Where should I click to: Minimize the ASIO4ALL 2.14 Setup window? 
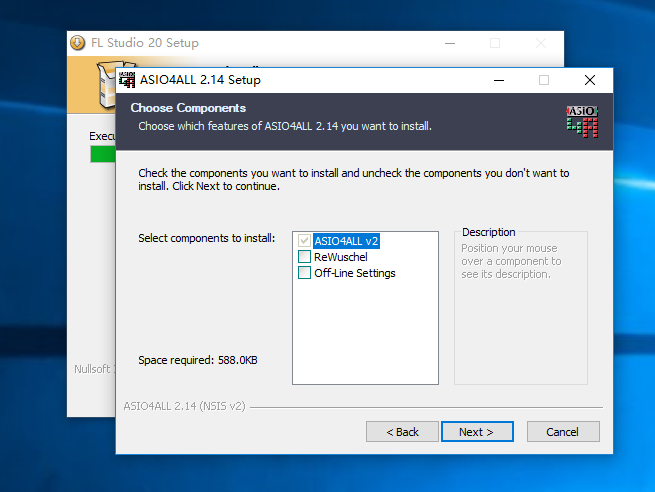click(499, 80)
